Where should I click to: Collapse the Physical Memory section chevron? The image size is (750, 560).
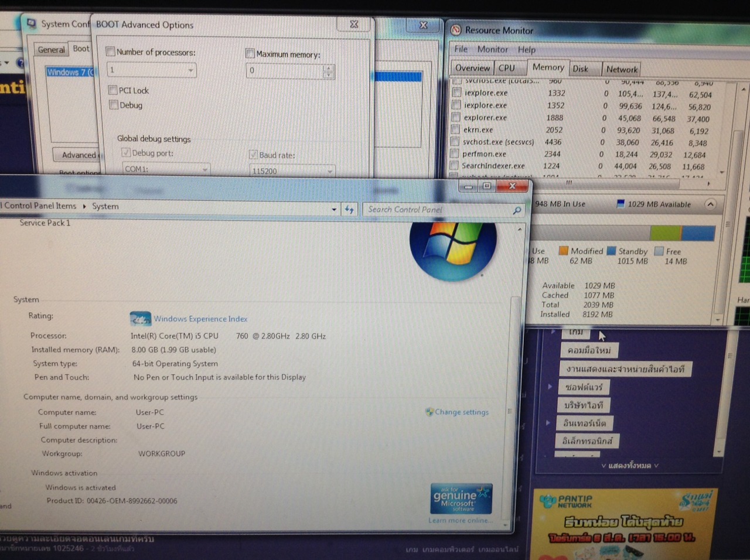(x=710, y=204)
